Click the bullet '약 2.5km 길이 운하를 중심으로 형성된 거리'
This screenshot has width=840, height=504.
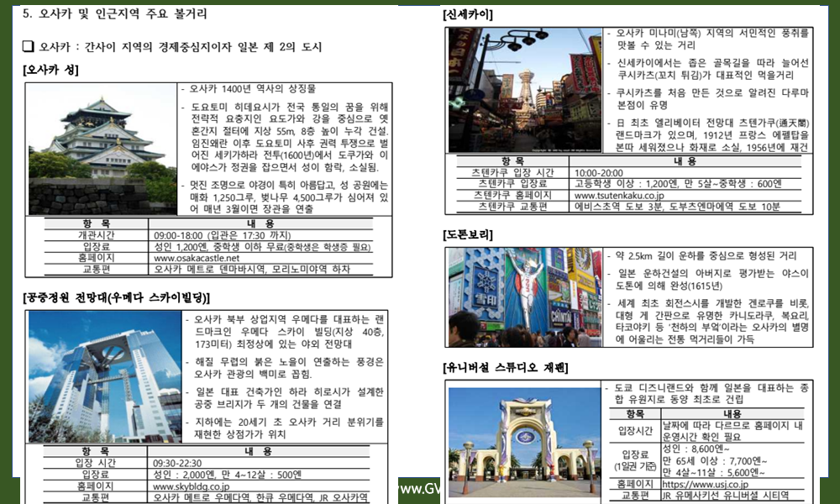point(706,256)
